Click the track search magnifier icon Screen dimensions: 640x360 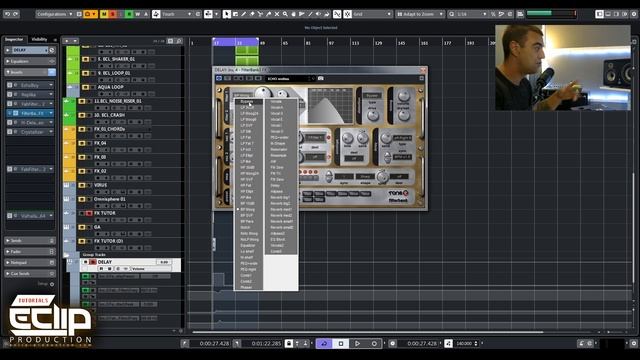pyautogui.click(x=179, y=41)
